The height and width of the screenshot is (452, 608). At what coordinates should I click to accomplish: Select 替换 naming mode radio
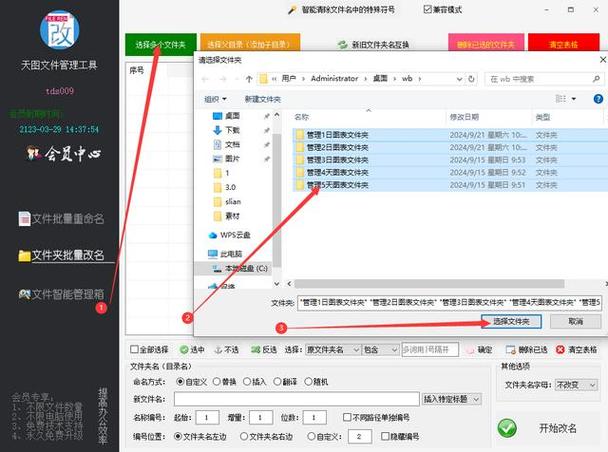click(217, 381)
